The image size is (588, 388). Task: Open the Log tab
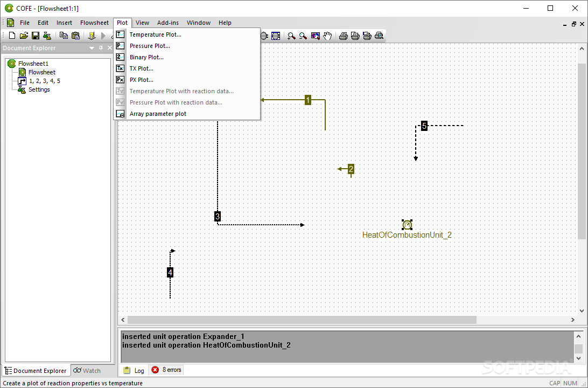pyautogui.click(x=134, y=370)
